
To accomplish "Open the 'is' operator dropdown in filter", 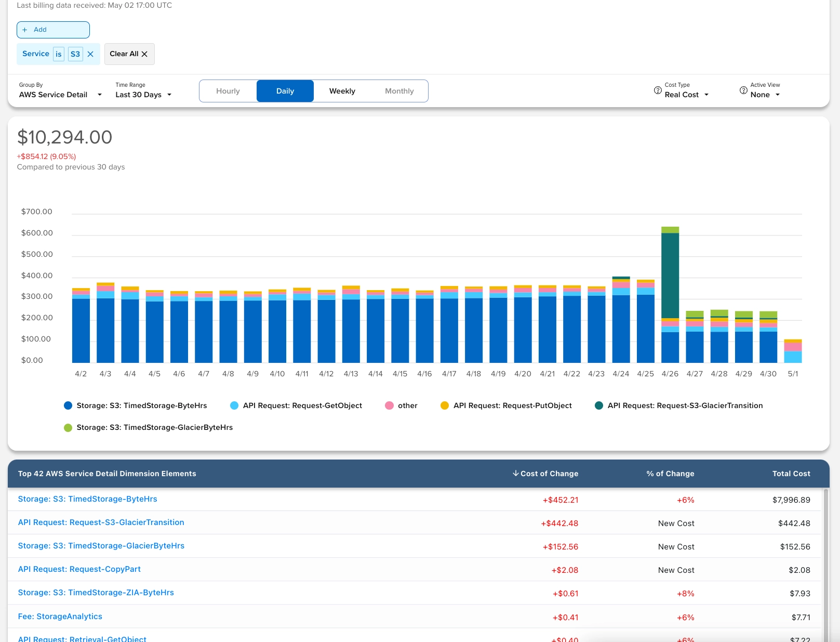I will (59, 54).
